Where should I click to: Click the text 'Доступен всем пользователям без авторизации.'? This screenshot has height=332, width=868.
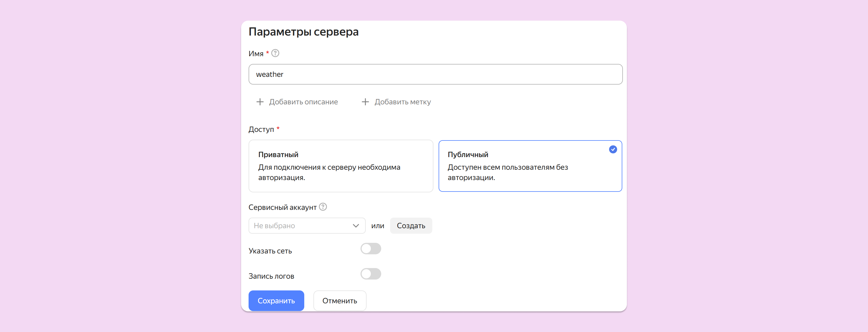tap(507, 172)
